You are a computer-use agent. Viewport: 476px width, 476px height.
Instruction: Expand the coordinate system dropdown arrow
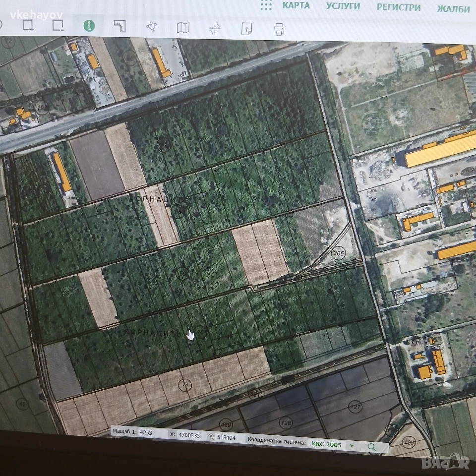(352, 445)
